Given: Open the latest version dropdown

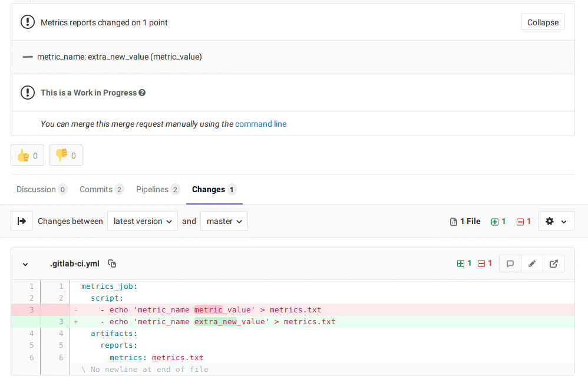Looking at the screenshot, I should [x=143, y=221].
